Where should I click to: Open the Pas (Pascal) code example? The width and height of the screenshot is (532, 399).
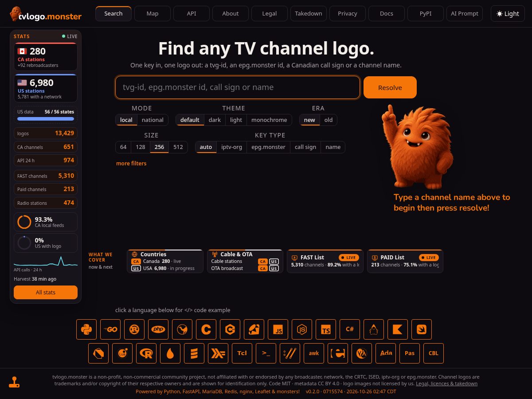[x=410, y=353]
